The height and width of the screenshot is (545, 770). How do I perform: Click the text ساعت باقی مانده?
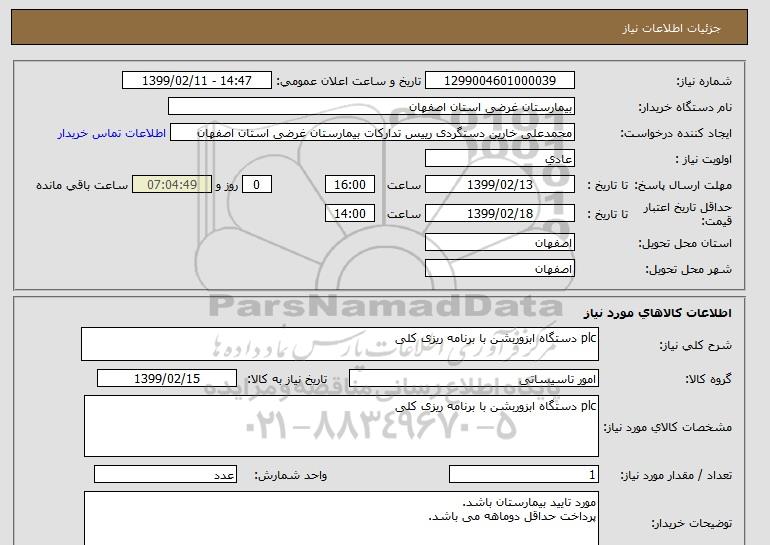click(x=82, y=185)
